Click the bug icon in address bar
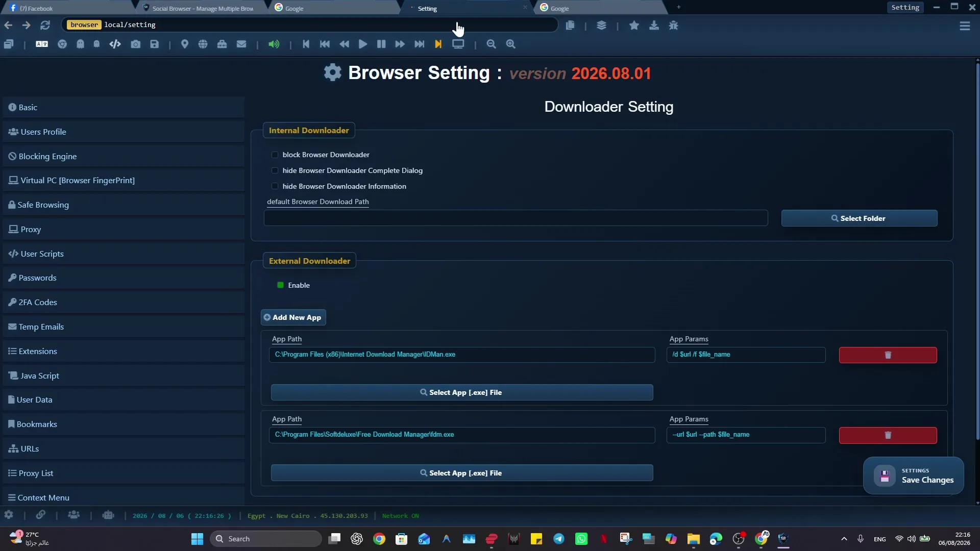 pyautogui.click(x=674, y=26)
